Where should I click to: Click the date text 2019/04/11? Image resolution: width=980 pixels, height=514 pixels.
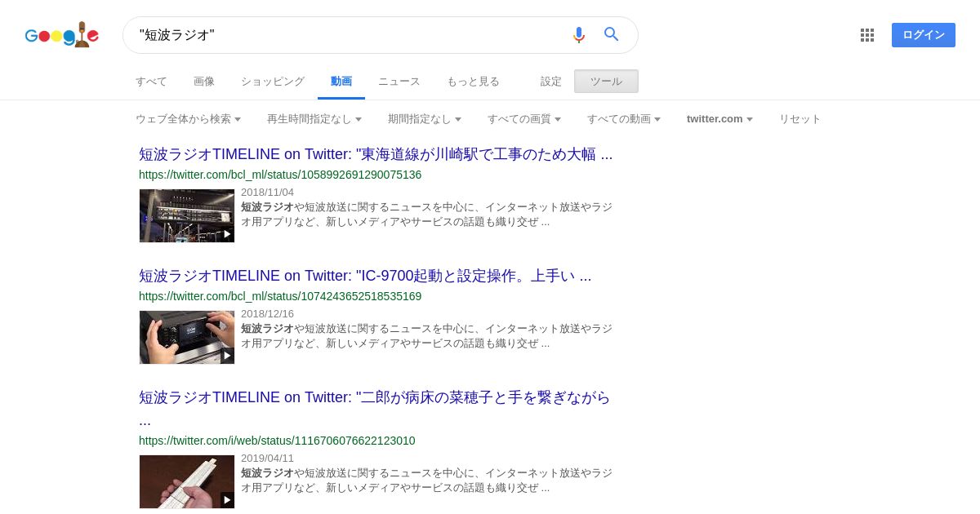click(267, 459)
